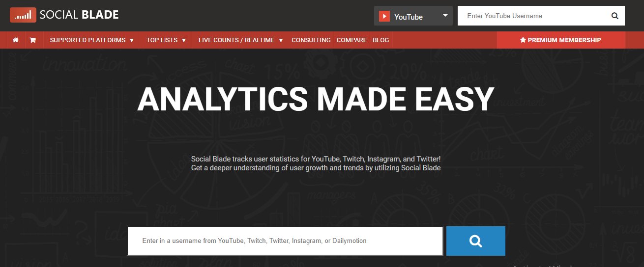Click the main username search box
The height and width of the screenshot is (267, 644).
285,241
